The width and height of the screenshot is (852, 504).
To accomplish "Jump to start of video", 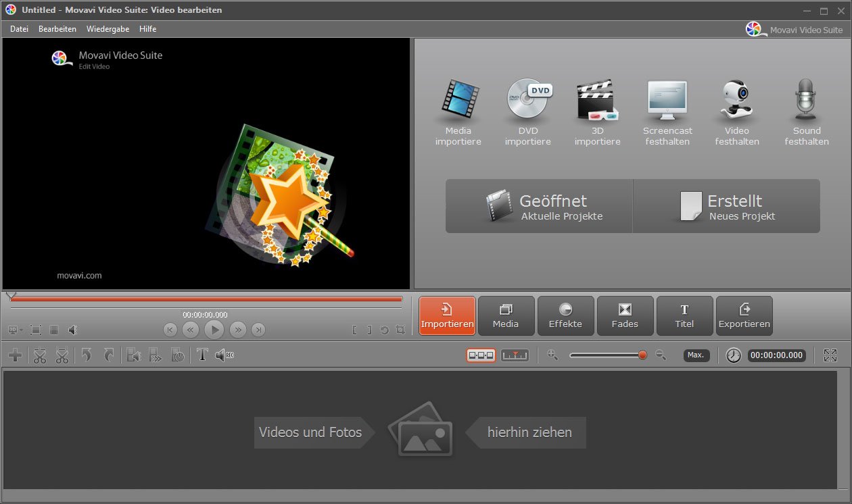I will pos(170,330).
